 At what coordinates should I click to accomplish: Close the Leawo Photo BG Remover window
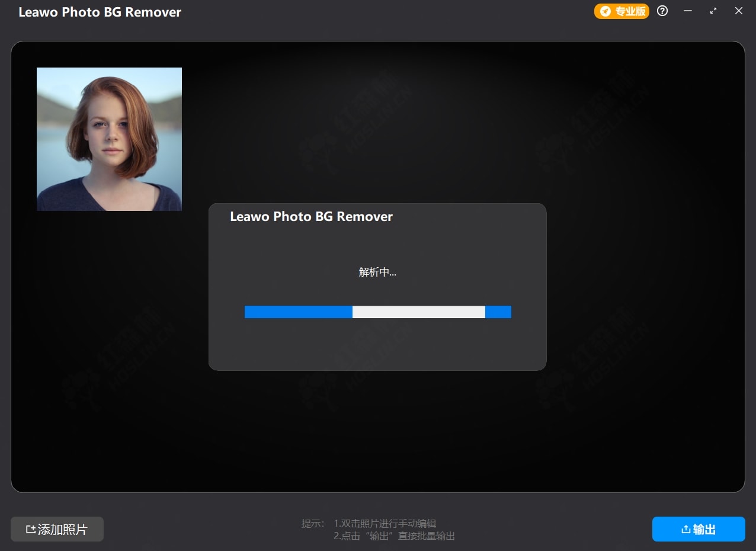tap(739, 11)
